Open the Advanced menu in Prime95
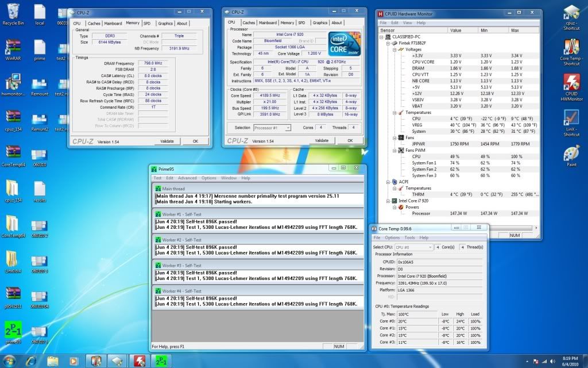The height and width of the screenshot is (368, 588). pos(187,178)
